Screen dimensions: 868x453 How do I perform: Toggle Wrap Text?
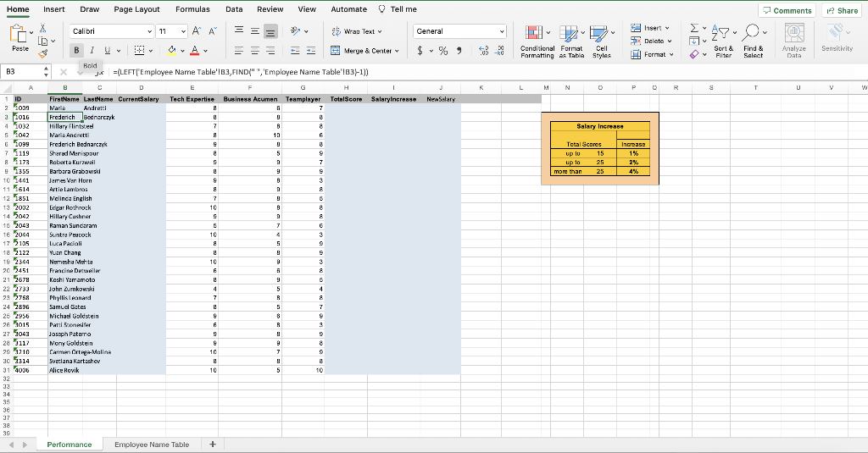pyautogui.click(x=357, y=31)
